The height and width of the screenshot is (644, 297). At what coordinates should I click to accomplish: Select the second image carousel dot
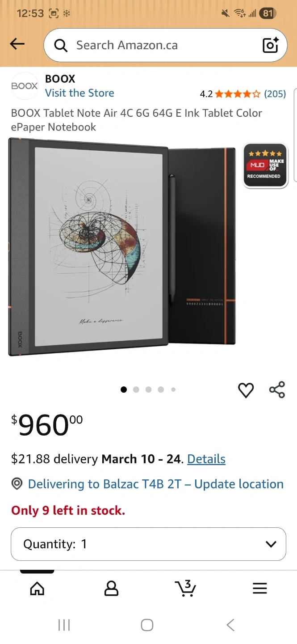[136, 390]
